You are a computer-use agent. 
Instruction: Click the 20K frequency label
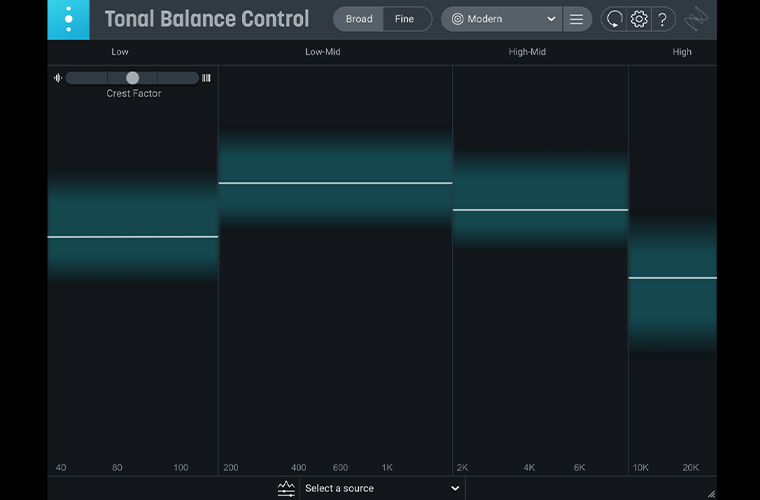tap(691, 468)
